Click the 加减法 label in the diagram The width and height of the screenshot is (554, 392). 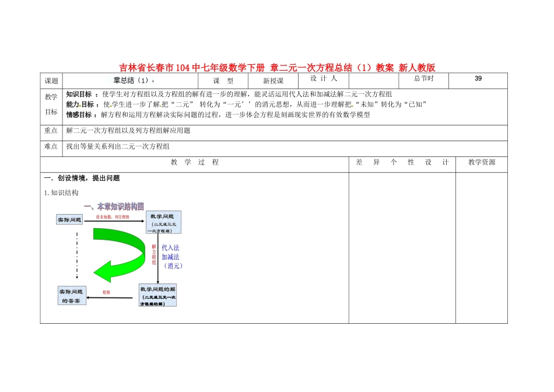click(x=170, y=257)
